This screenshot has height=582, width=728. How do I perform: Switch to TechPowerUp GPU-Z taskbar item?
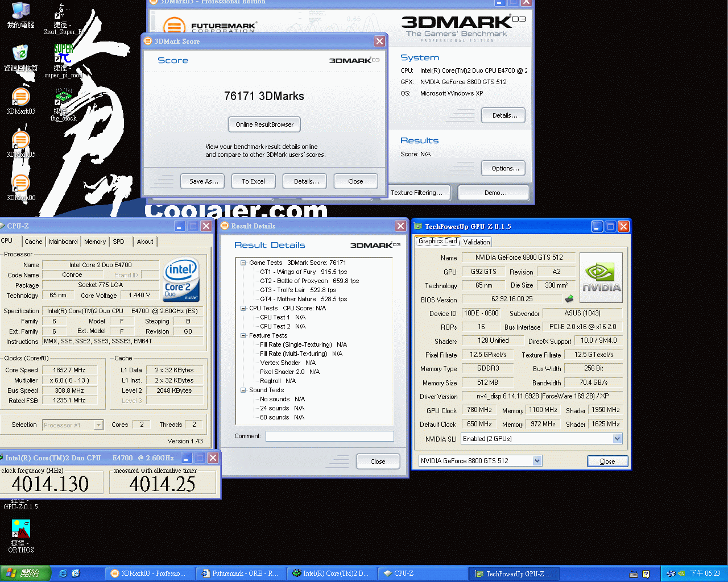pyautogui.click(x=515, y=573)
